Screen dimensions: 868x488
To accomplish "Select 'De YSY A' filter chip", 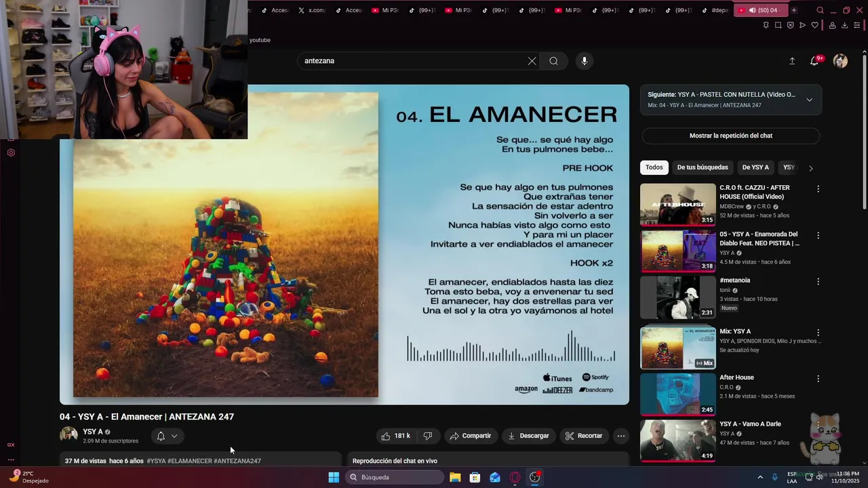I will coord(755,167).
